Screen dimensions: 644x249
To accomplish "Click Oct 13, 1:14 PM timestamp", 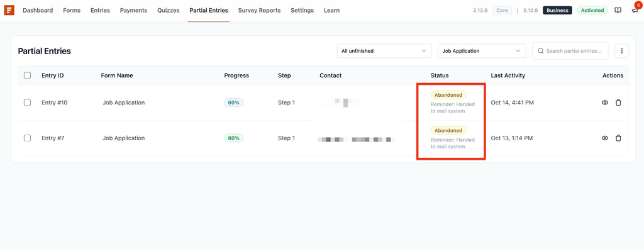I will 512,138.
